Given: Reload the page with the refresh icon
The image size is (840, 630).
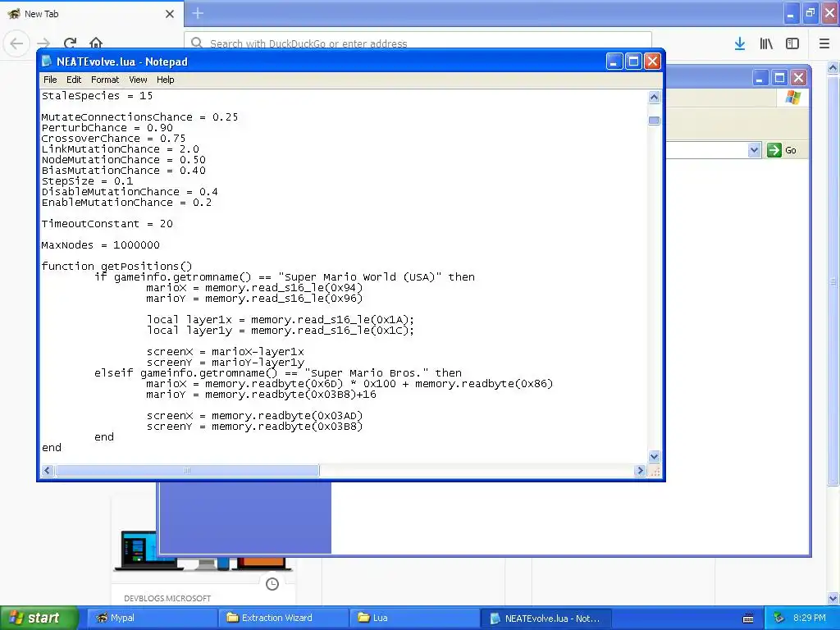Looking at the screenshot, I should click(70, 43).
